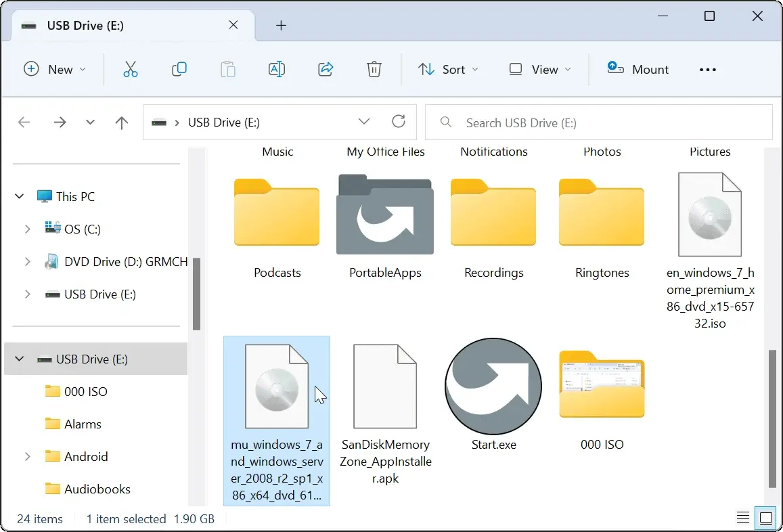Image resolution: width=783 pixels, height=532 pixels.
Task: Click the up arrow to parent folder
Action: [x=122, y=123]
